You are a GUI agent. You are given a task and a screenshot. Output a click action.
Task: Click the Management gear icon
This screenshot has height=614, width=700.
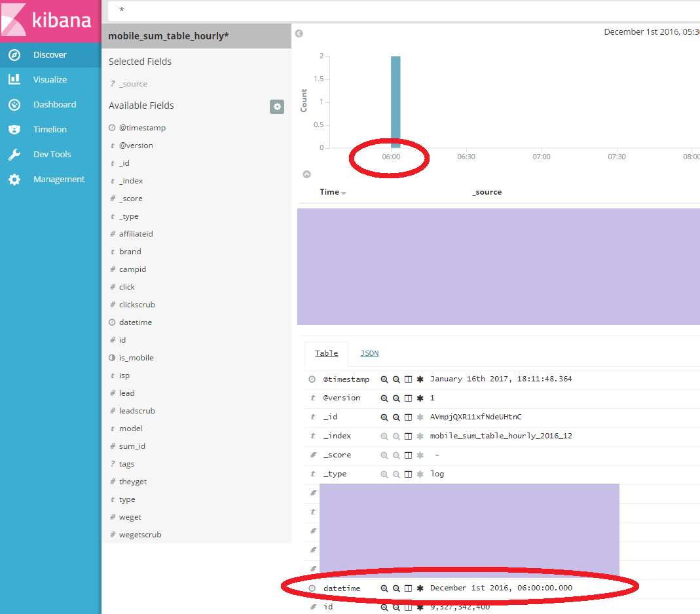click(x=14, y=180)
